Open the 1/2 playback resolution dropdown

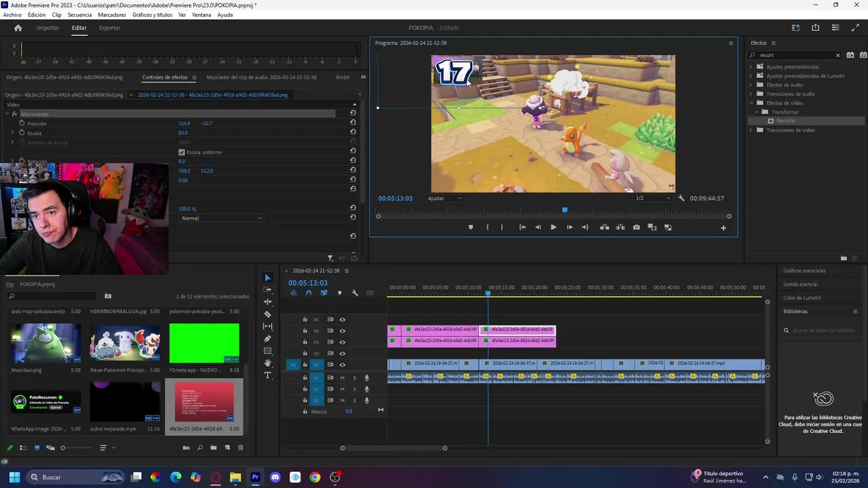click(x=652, y=199)
